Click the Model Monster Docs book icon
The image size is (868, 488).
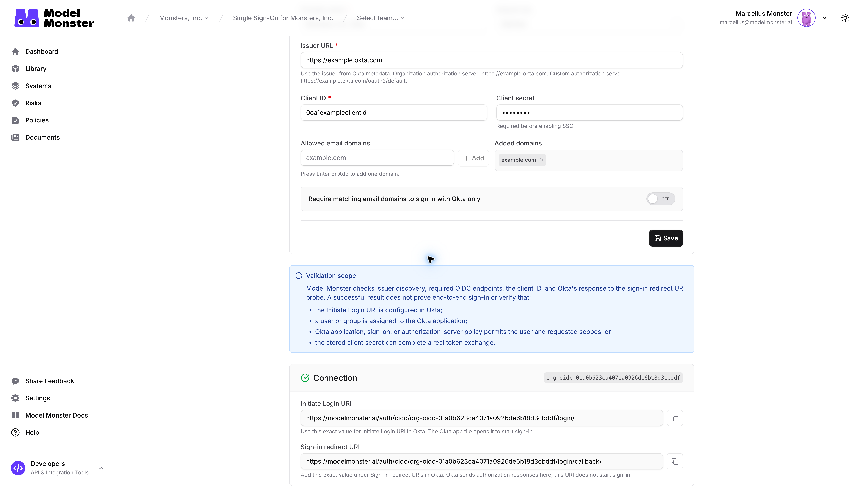(x=15, y=415)
